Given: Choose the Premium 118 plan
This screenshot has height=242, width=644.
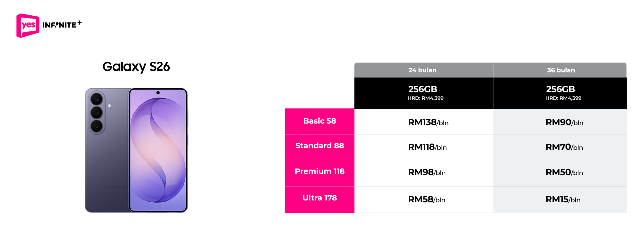Looking at the screenshot, I should pyautogui.click(x=319, y=171).
